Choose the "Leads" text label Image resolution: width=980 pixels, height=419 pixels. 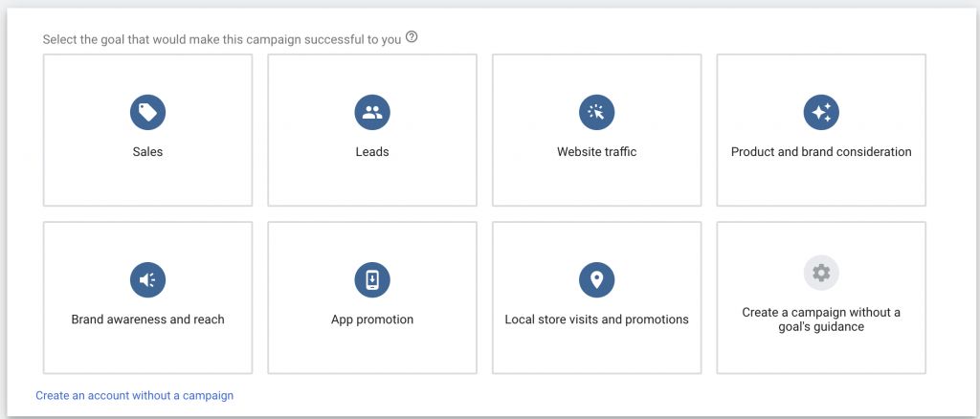pos(372,152)
